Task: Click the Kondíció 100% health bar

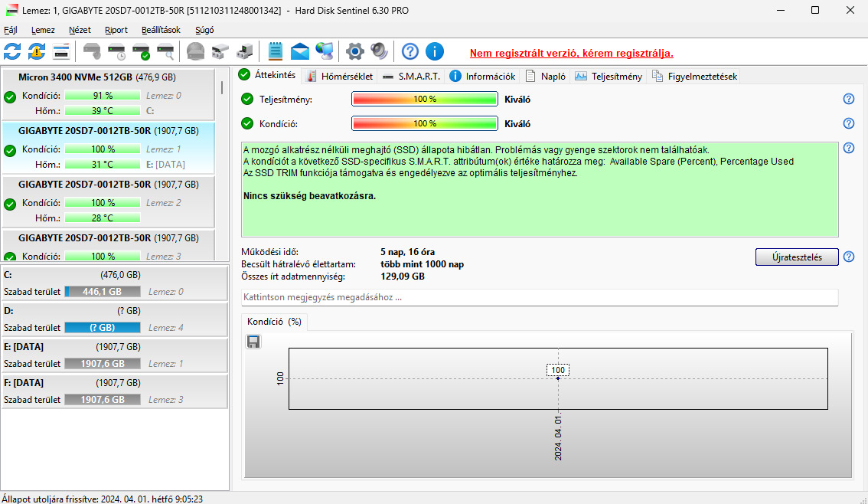Action: [x=425, y=123]
